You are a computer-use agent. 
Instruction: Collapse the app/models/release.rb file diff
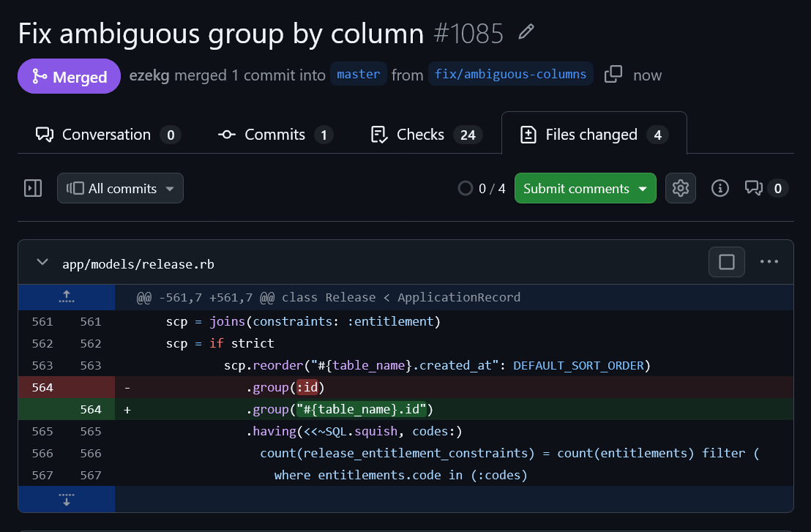(42, 262)
